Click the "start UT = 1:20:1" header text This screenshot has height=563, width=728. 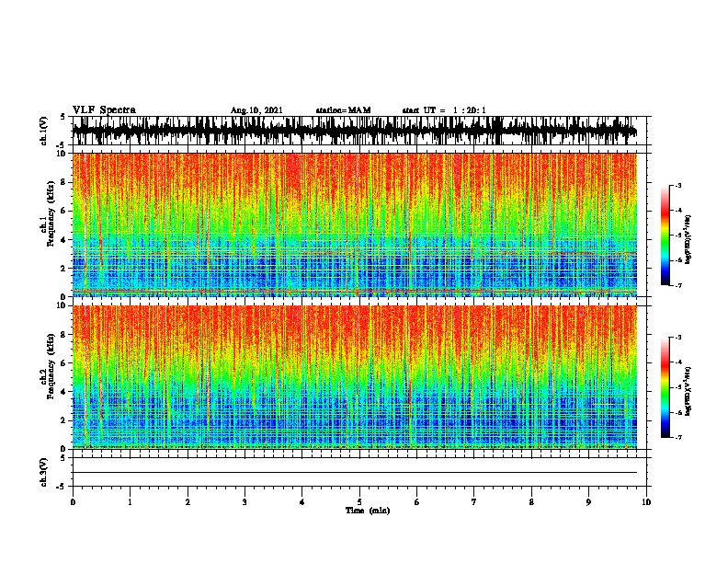pyautogui.click(x=444, y=110)
